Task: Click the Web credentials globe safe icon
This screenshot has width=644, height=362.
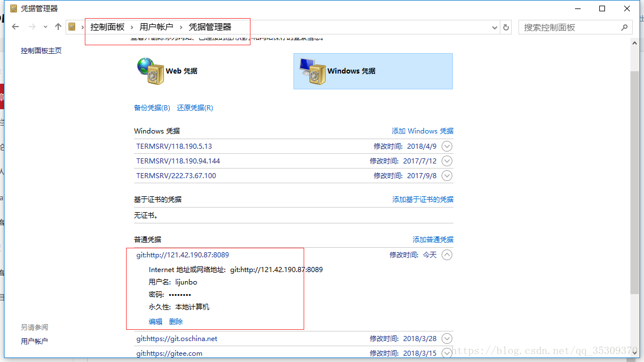Action: point(151,71)
